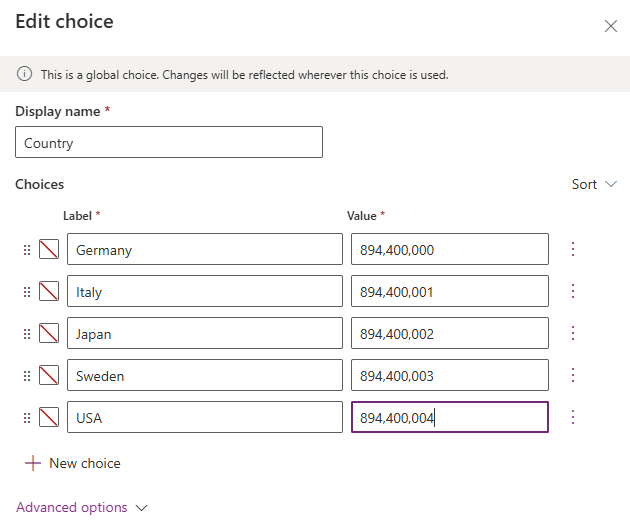Open more options for Japan choice

(573, 333)
